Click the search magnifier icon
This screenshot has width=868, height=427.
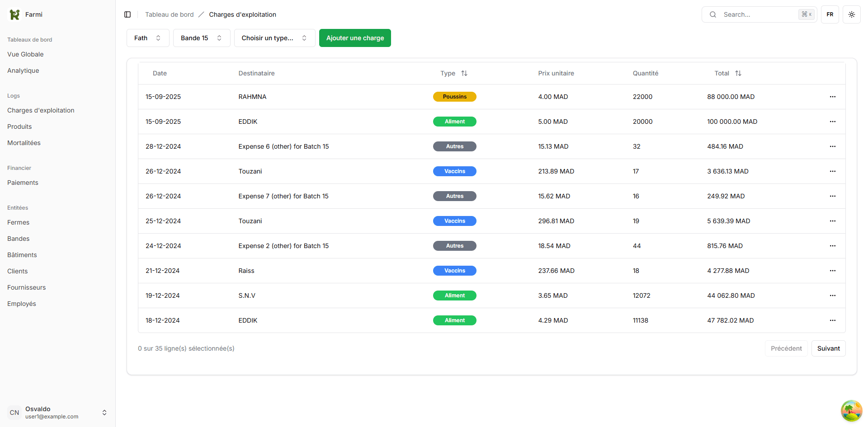click(712, 14)
